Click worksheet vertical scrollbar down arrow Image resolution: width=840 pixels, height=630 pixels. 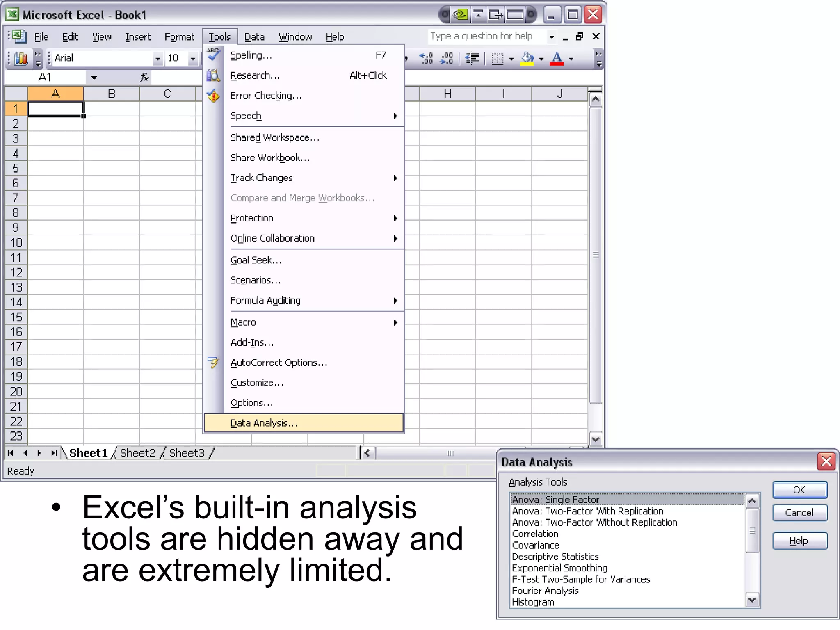pos(596,439)
